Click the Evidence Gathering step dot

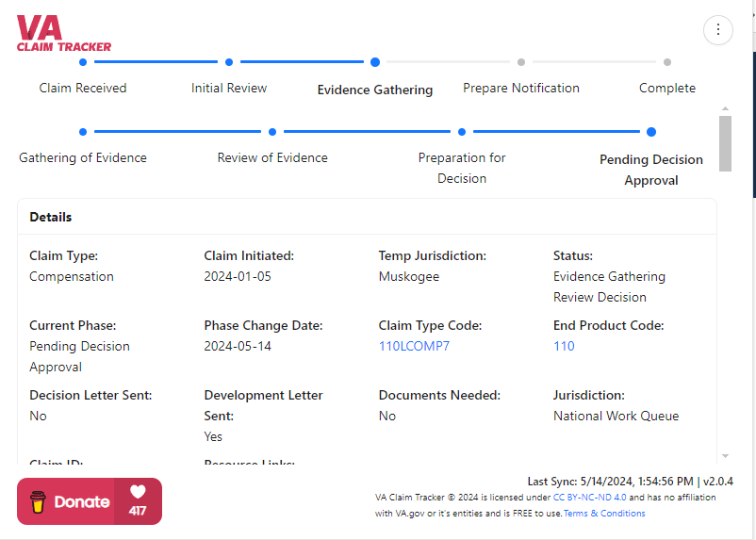375,62
